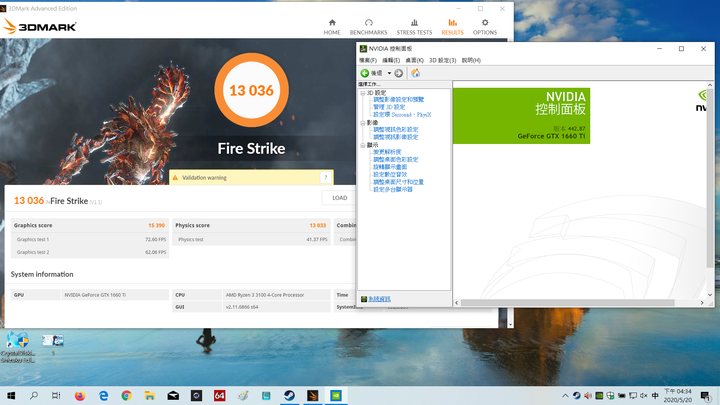
Task: Launch Firefox from the taskbar
Action: (80, 395)
